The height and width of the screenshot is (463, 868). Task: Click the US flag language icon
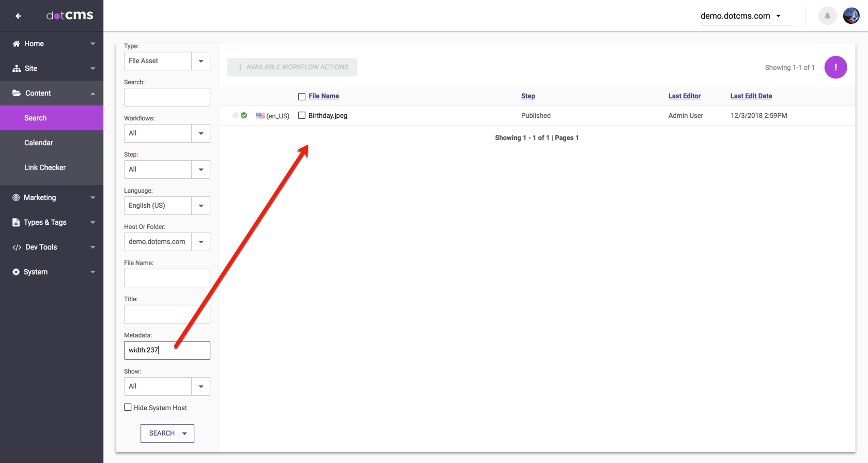(260, 116)
